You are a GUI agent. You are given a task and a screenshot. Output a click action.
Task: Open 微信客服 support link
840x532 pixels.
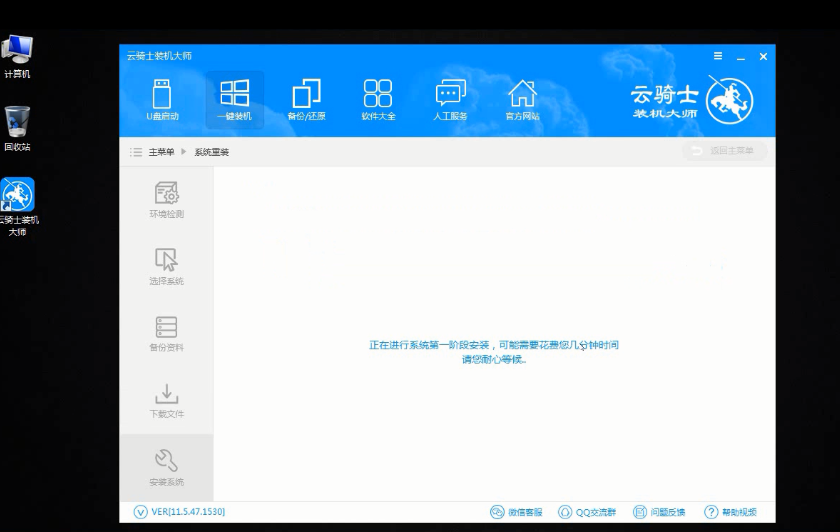(x=516, y=512)
